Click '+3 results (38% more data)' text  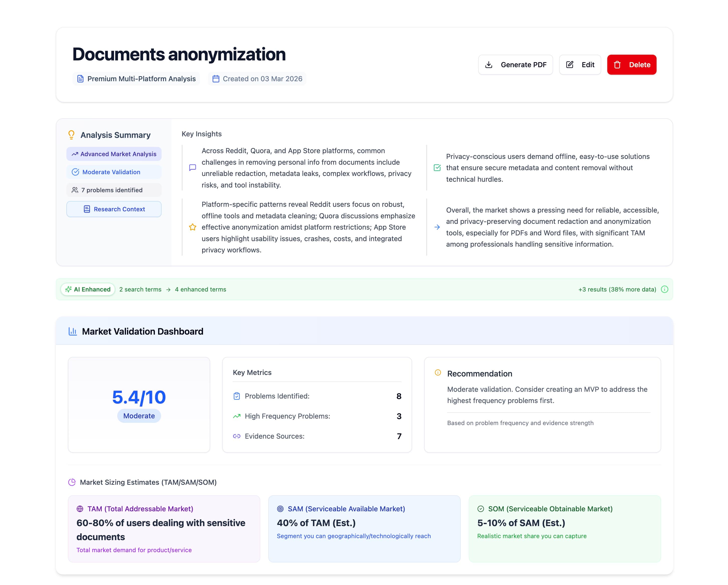617,289
